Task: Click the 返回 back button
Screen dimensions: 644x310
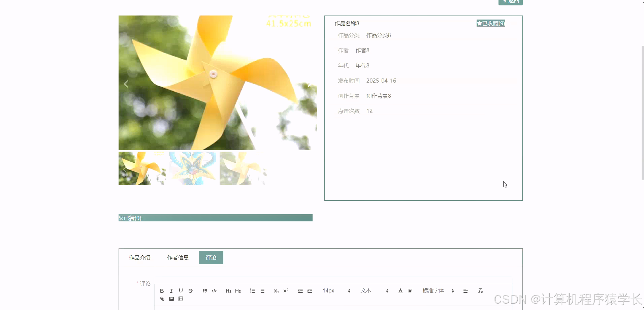Action: 511,2
